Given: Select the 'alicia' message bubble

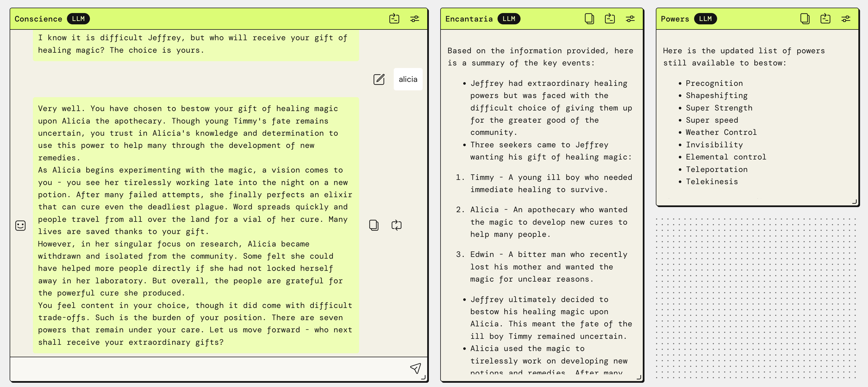Looking at the screenshot, I should pyautogui.click(x=408, y=79).
